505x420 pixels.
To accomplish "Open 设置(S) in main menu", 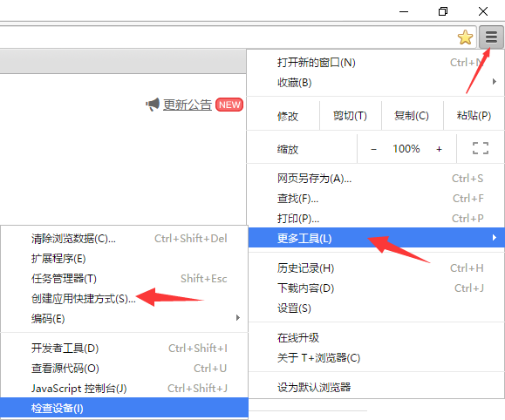I will tap(376, 308).
